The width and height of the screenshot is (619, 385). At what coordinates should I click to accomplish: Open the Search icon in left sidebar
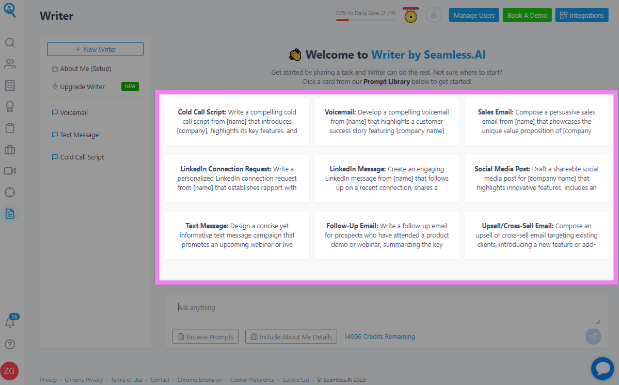click(10, 43)
